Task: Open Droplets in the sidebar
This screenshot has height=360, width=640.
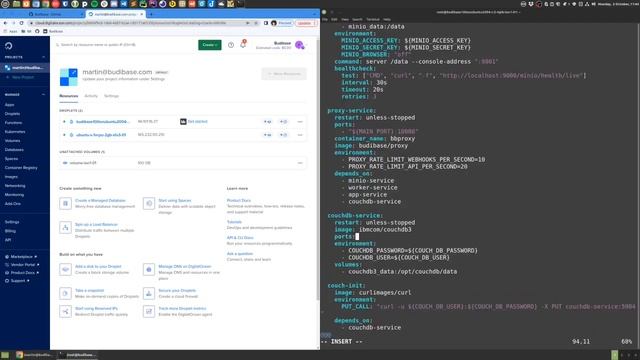Action: point(12,114)
